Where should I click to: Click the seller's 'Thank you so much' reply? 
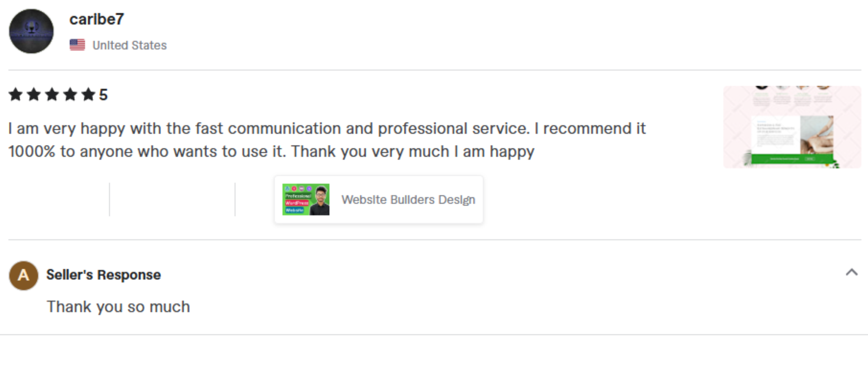click(x=118, y=307)
